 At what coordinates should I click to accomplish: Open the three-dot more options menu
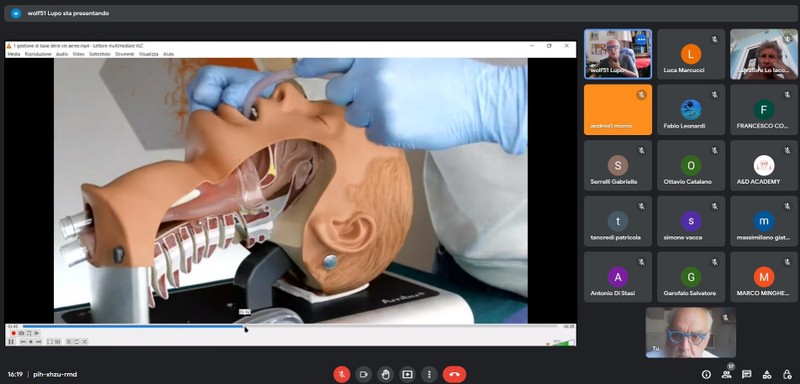pos(429,374)
